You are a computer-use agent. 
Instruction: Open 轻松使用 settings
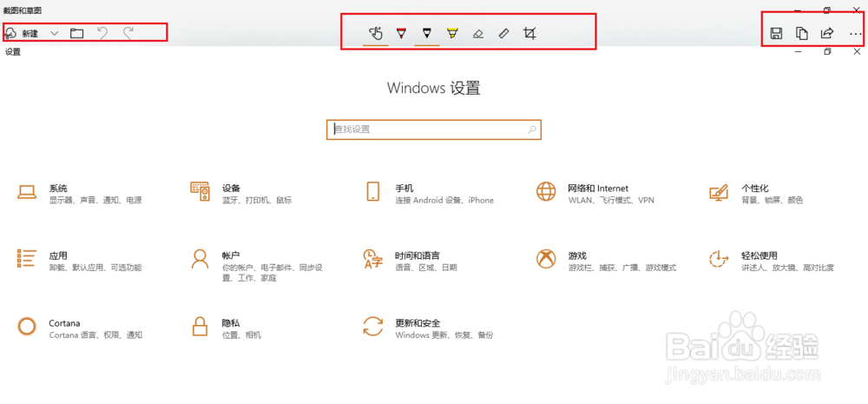pos(771,261)
